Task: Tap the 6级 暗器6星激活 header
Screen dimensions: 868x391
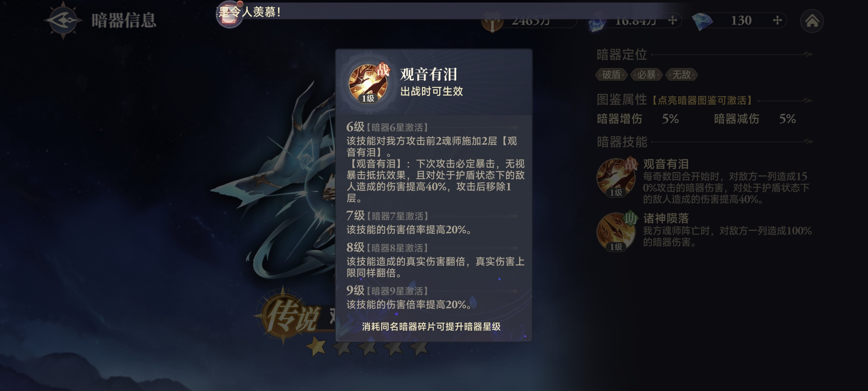Action: click(387, 127)
